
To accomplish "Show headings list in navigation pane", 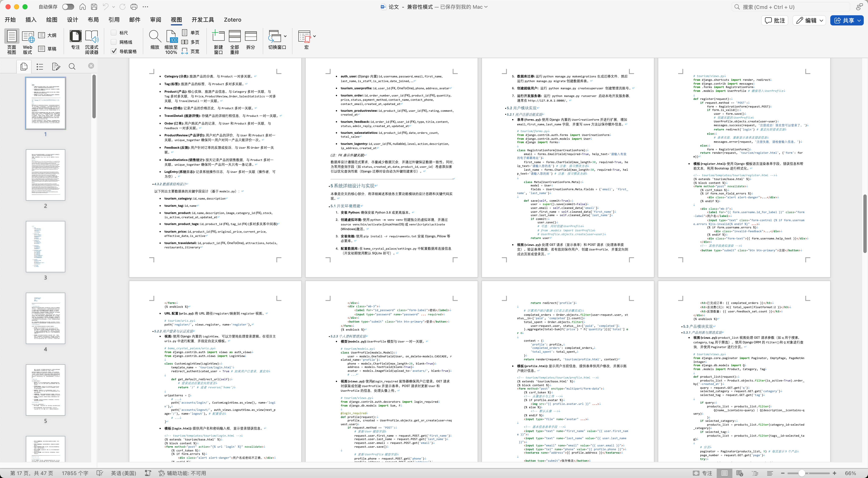I will click(40, 66).
